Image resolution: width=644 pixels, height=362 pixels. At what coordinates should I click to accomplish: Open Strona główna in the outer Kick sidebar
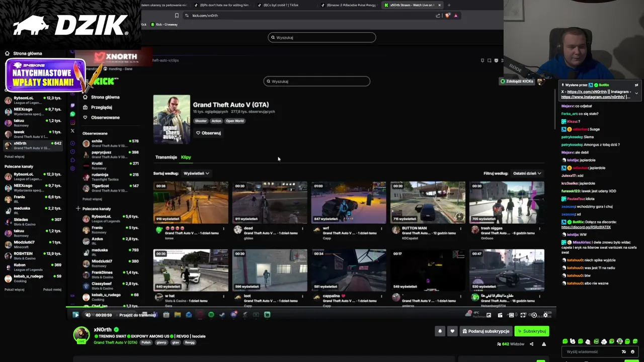24,53
